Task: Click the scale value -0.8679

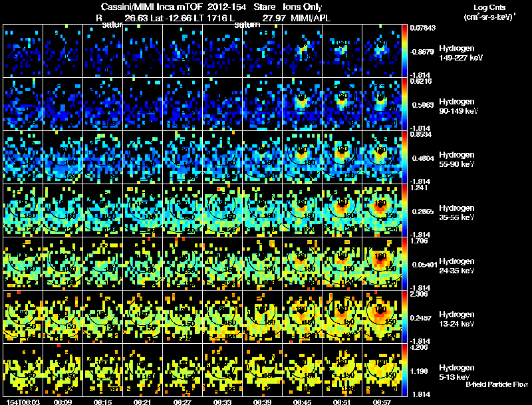Action: point(422,52)
